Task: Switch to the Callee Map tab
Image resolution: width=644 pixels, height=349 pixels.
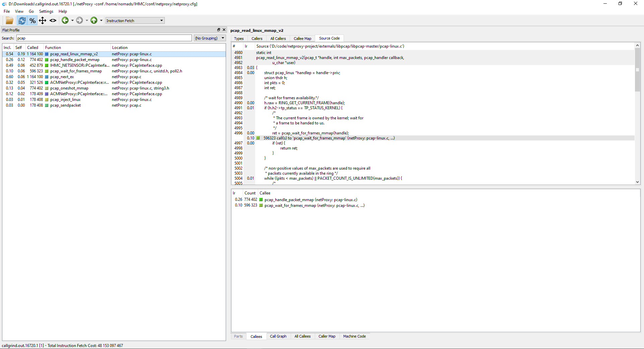Action: point(302,38)
